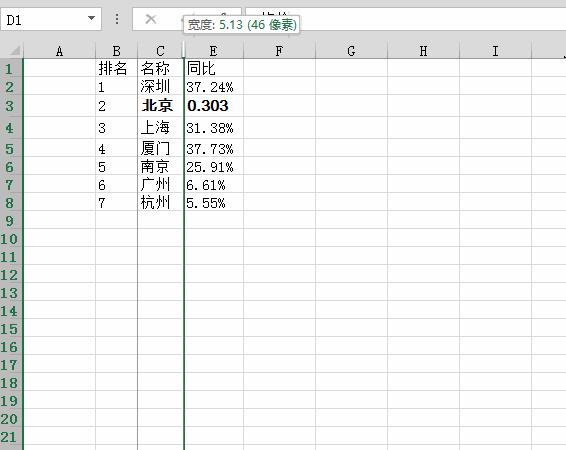Select row 18 header
This screenshot has height=450, width=566.
coord(11,383)
